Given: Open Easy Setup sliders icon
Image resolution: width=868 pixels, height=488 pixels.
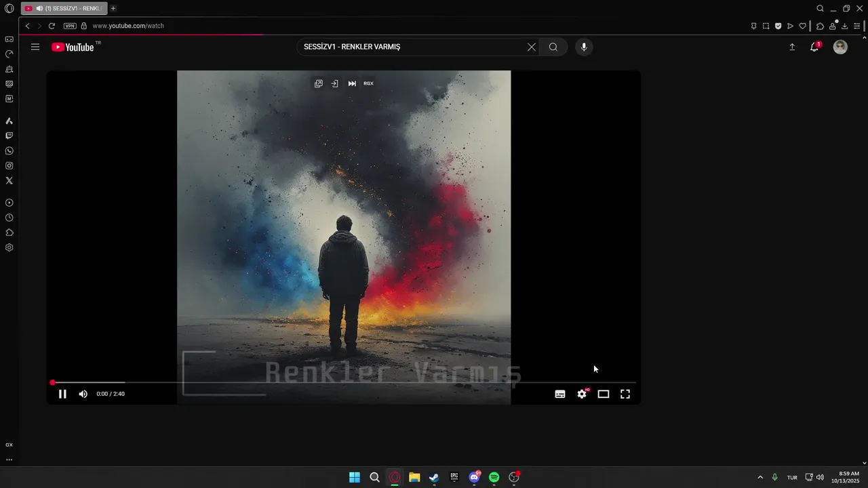Looking at the screenshot, I should (x=856, y=26).
